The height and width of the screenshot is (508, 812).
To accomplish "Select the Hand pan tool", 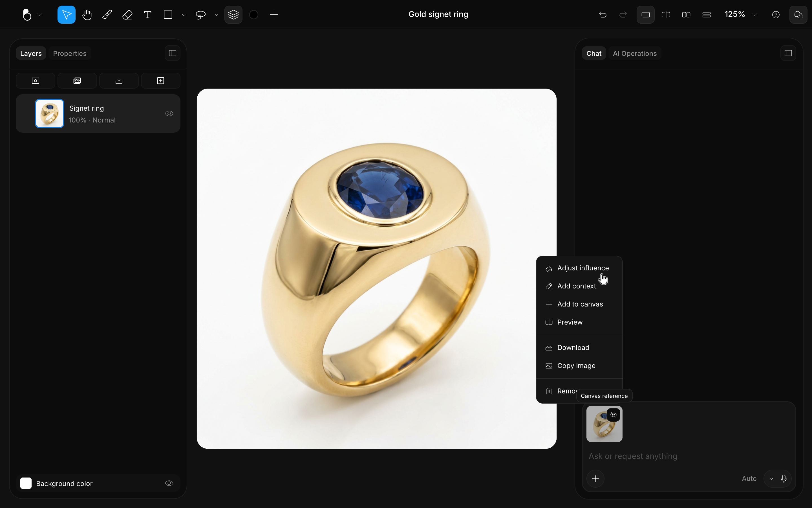I will (87, 15).
